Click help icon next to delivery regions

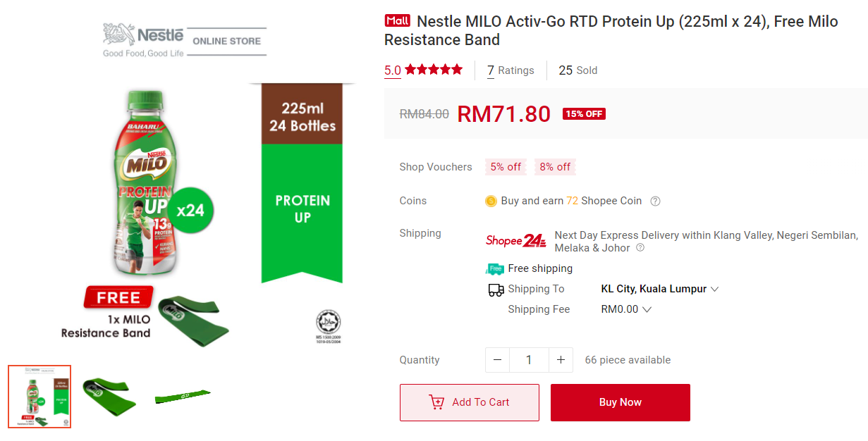pyautogui.click(x=640, y=248)
